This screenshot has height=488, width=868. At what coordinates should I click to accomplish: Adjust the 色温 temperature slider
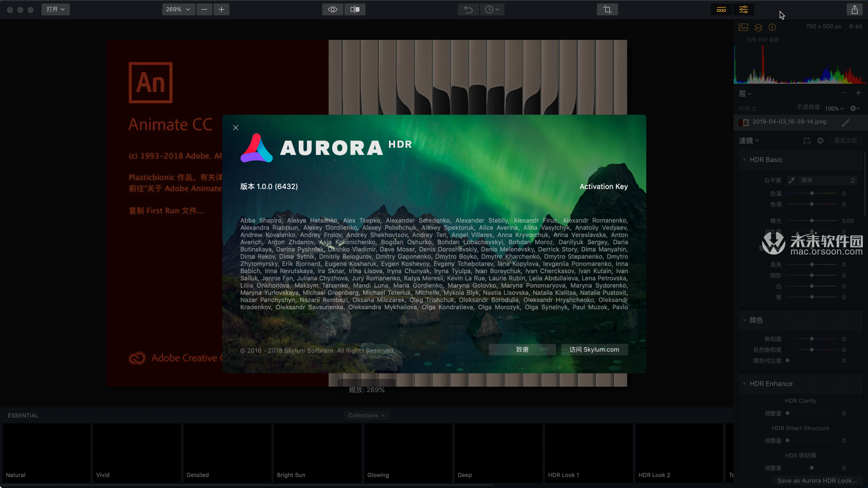[812, 193]
